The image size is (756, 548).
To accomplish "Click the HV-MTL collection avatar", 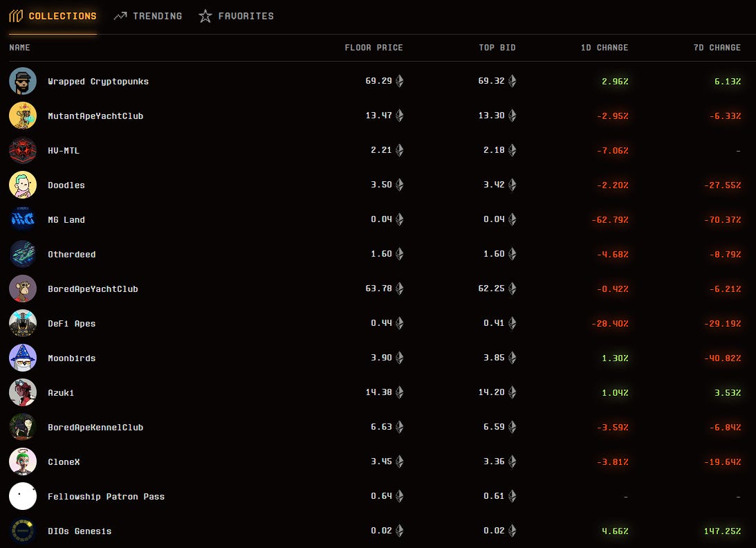I will coord(23,151).
